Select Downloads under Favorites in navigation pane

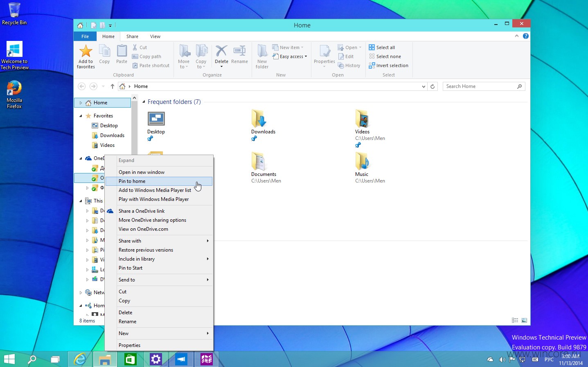point(112,135)
